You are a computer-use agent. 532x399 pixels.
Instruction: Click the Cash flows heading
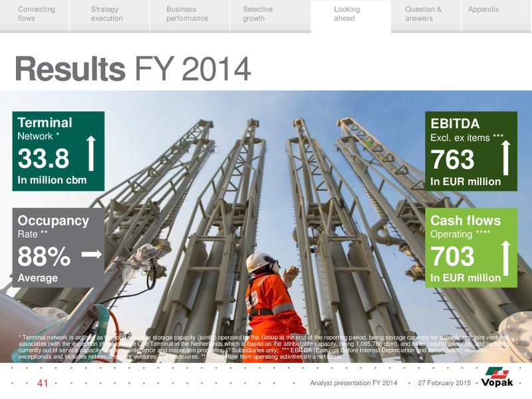coord(465,221)
